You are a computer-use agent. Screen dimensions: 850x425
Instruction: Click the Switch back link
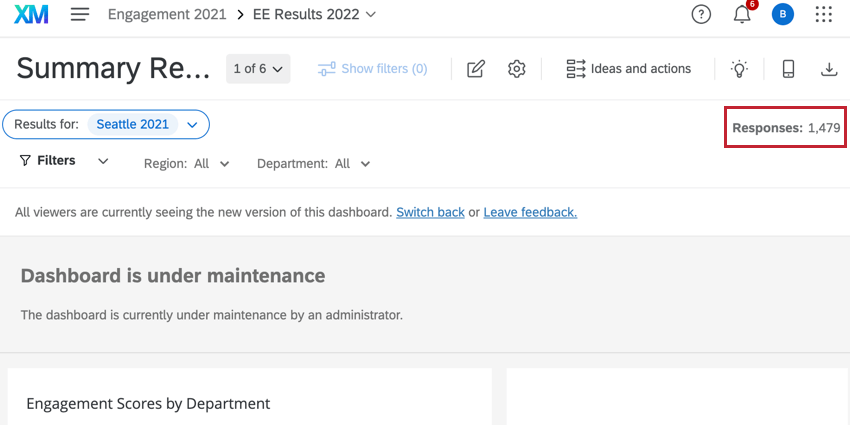[430, 212]
